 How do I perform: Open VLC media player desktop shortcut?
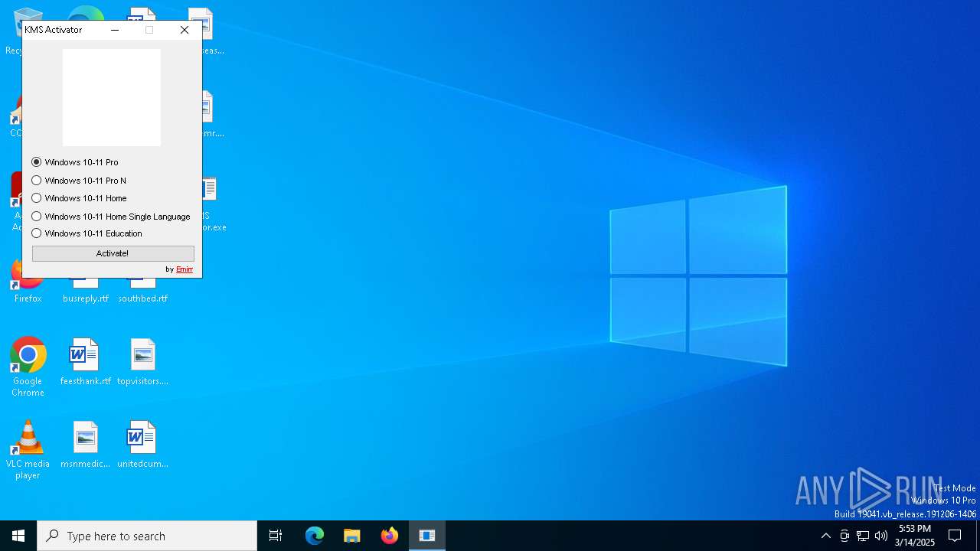28,449
